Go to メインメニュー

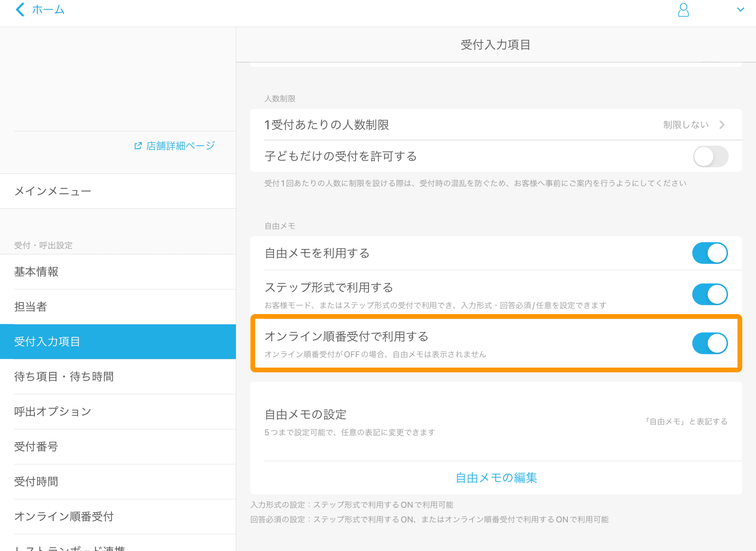click(x=53, y=191)
